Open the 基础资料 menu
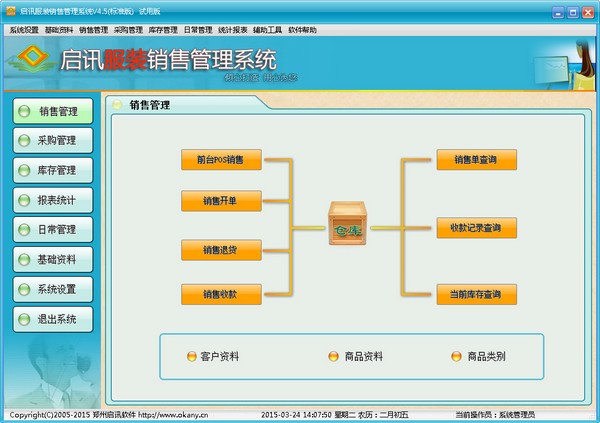This screenshot has width=600, height=423. tap(59, 30)
